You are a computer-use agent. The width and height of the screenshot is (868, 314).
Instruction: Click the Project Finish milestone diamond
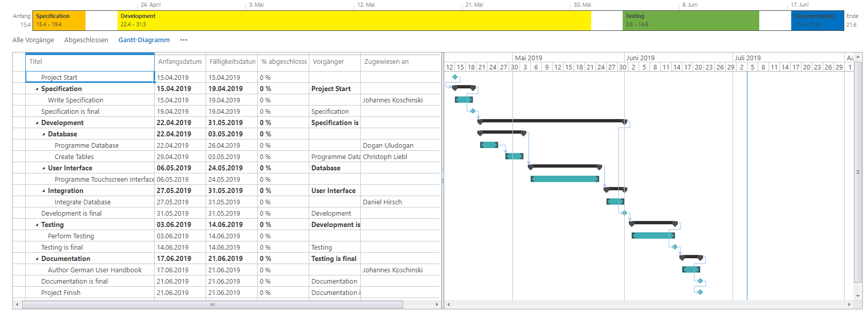tap(700, 292)
